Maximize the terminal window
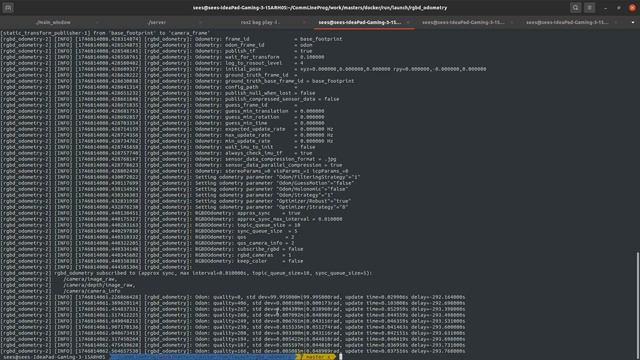The image size is (640, 360). 619,8
